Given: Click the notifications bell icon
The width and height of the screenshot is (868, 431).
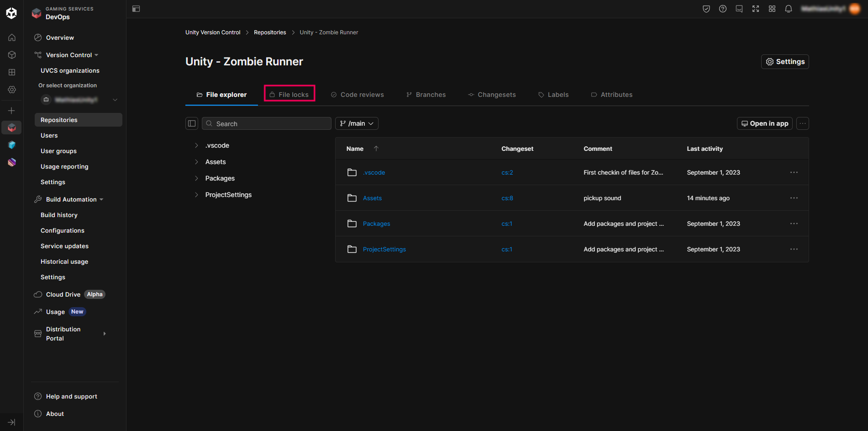Looking at the screenshot, I should [788, 9].
